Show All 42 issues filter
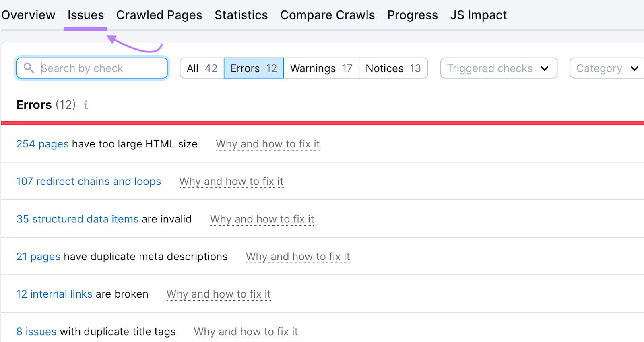This screenshot has height=342, width=644. coord(202,68)
